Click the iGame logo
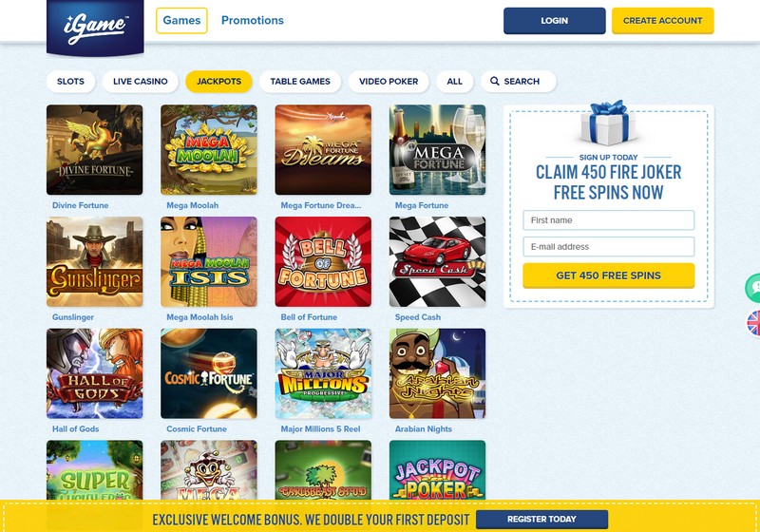The width and height of the screenshot is (760, 532). [x=95, y=28]
